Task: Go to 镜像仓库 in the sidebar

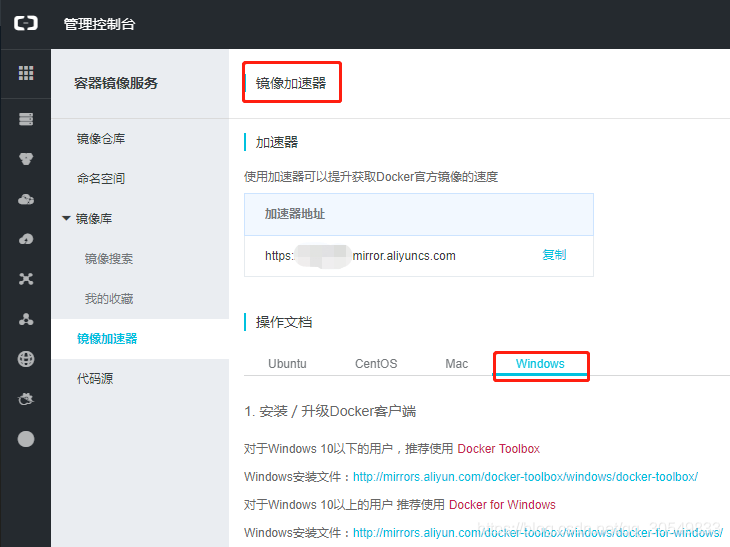Action: pos(101,139)
